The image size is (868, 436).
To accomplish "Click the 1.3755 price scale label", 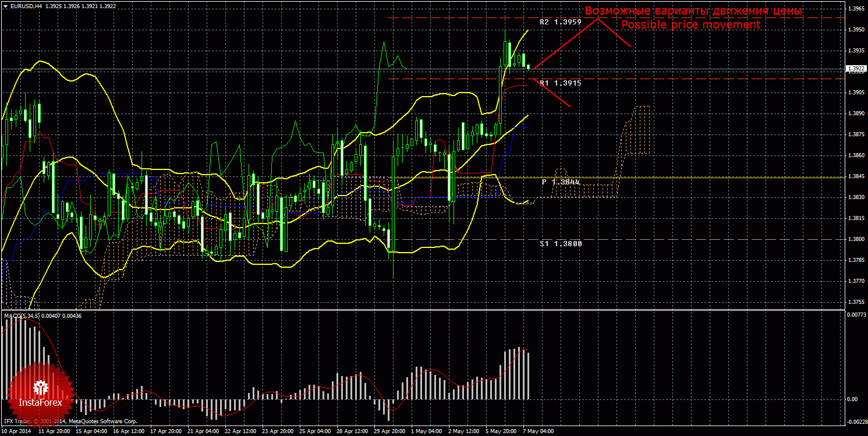I will click(x=856, y=302).
